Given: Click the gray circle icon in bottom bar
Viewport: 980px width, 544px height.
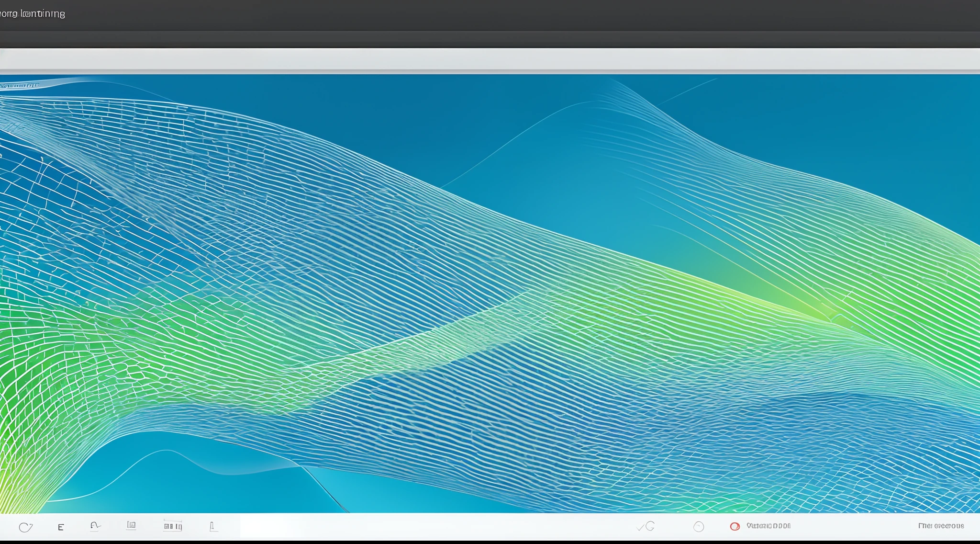Looking at the screenshot, I should click(699, 527).
